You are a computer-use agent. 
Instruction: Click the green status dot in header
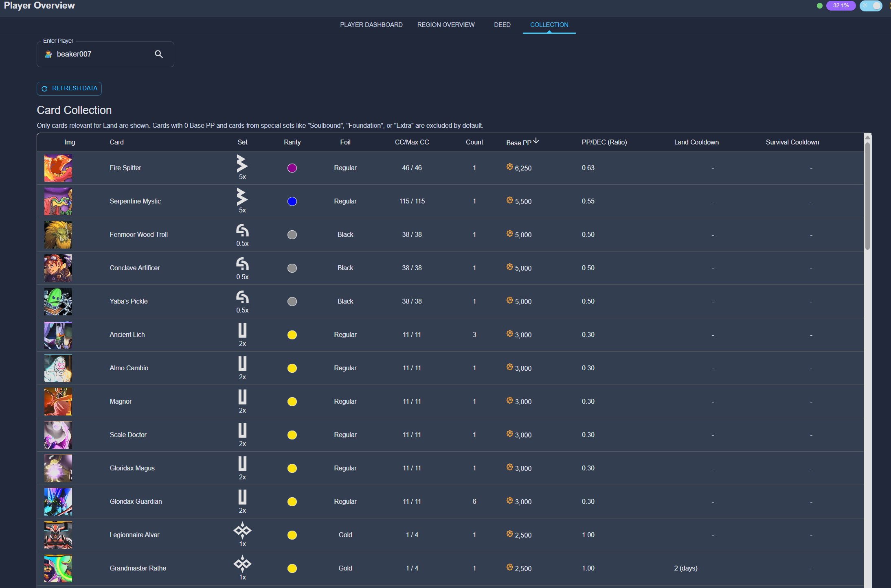tap(819, 6)
